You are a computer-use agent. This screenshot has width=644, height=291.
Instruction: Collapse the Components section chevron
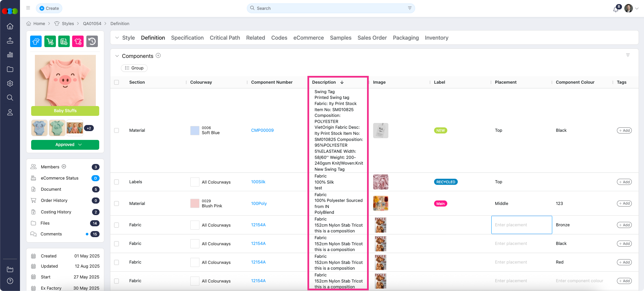(117, 56)
